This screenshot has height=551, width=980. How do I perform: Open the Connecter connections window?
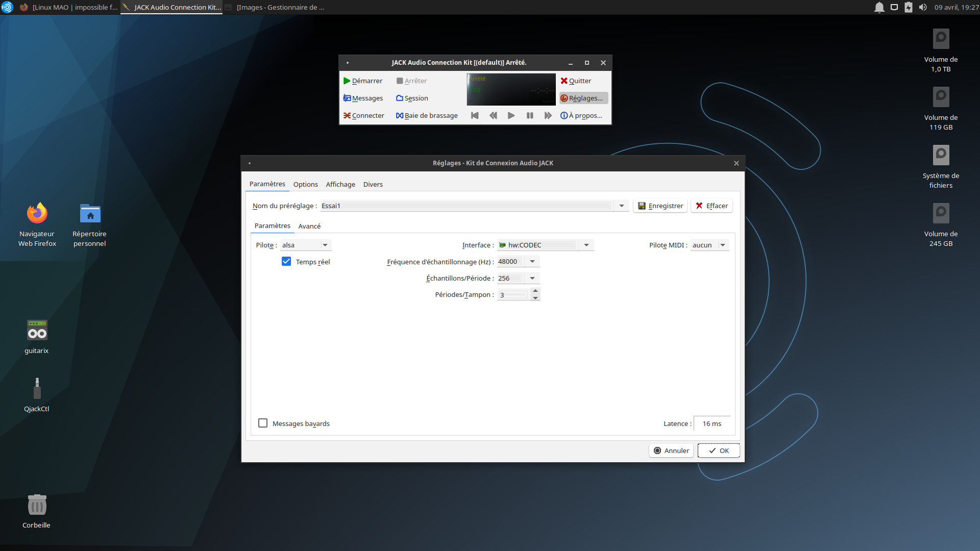(x=363, y=116)
